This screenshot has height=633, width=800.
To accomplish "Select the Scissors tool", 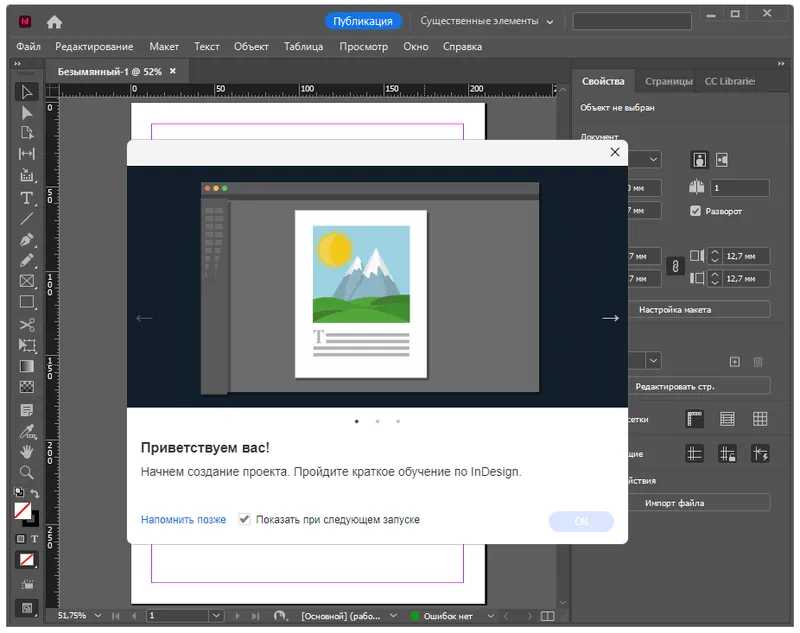I will pos(27,324).
